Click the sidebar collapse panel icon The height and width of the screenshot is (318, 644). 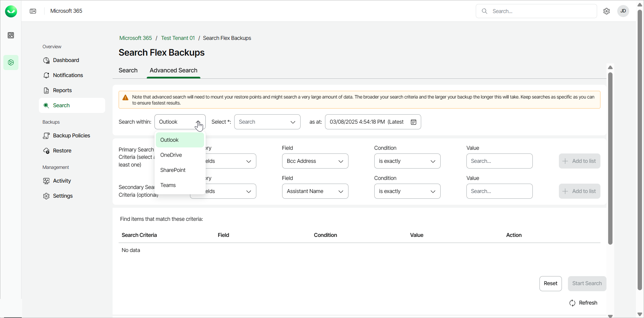pos(33,11)
